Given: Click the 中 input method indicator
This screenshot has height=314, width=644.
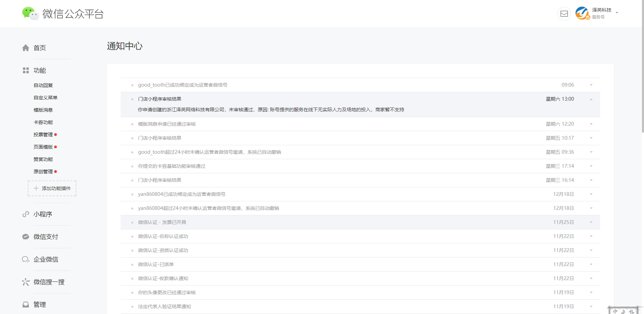Looking at the screenshot, I should [x=615, y=311].
